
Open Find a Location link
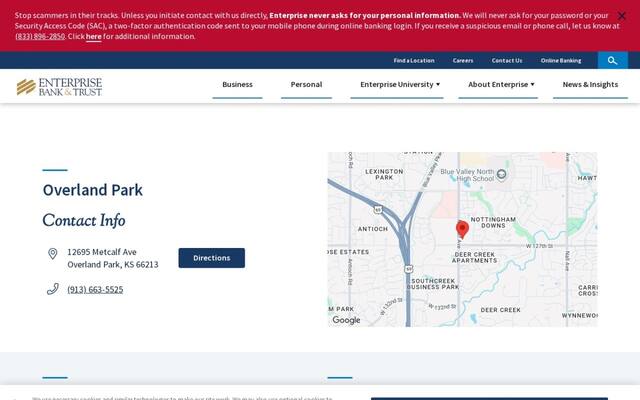click(x=414, y=60)
